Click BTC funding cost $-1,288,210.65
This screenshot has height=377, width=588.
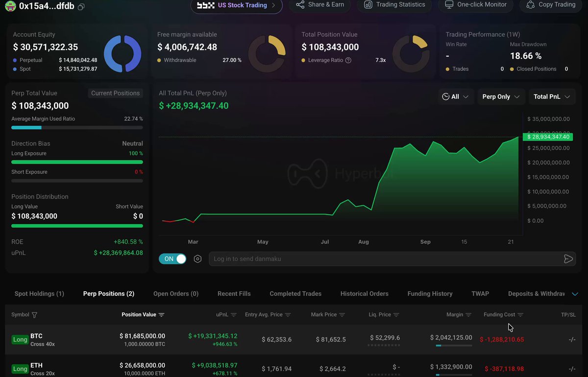tap(502, 339)
